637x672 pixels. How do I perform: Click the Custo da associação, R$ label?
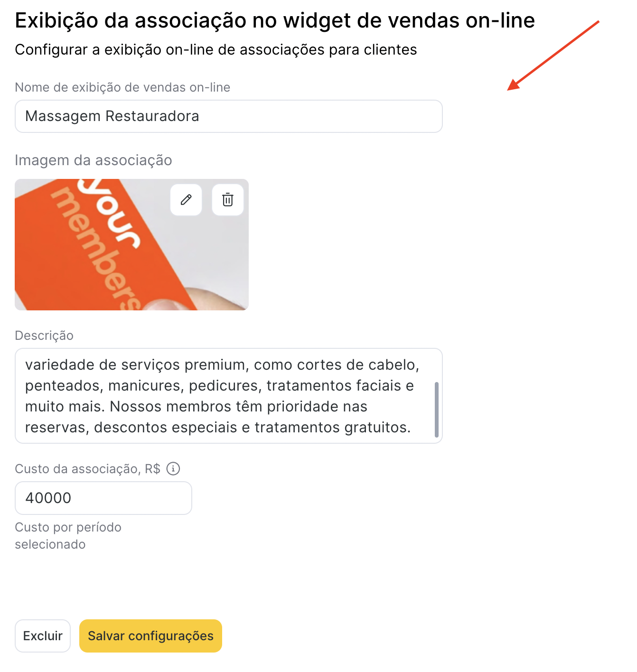pyautogui.click(x=88, y=469)
